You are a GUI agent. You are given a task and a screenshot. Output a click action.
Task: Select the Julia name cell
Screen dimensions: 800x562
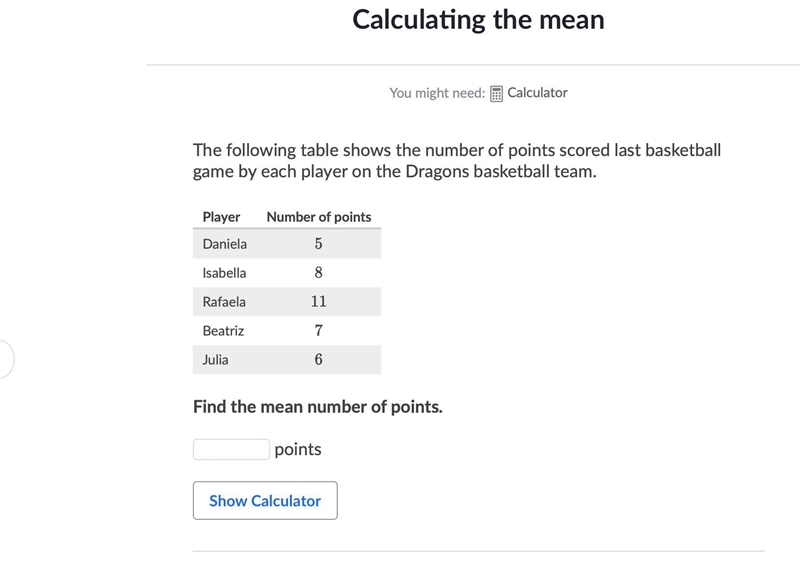[215, 360]
